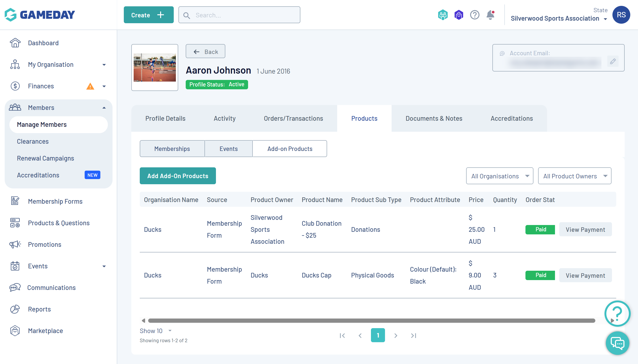The height and width of the screenshot is (364, 638).
Task: Open the help question mark icon in header
Action: 474,15
